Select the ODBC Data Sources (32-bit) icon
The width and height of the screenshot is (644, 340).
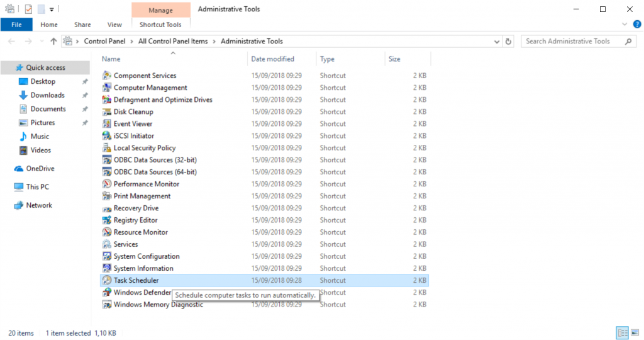pos(107,159)
